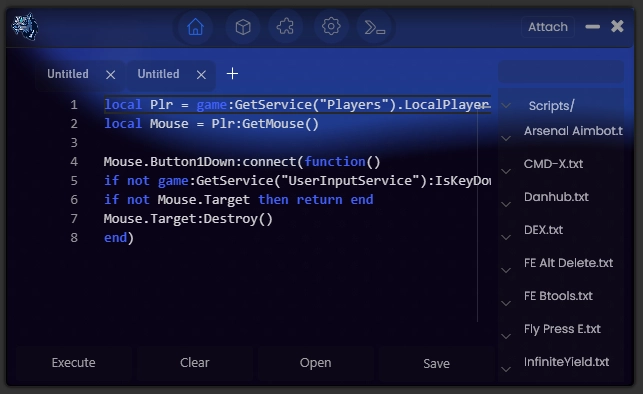Click the Execute button

click(73, 363)
